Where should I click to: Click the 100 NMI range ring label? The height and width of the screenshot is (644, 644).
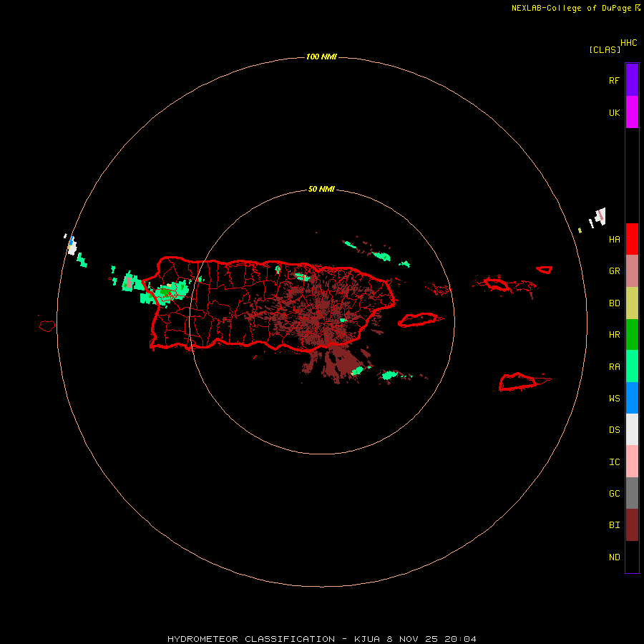click(321, 57)
